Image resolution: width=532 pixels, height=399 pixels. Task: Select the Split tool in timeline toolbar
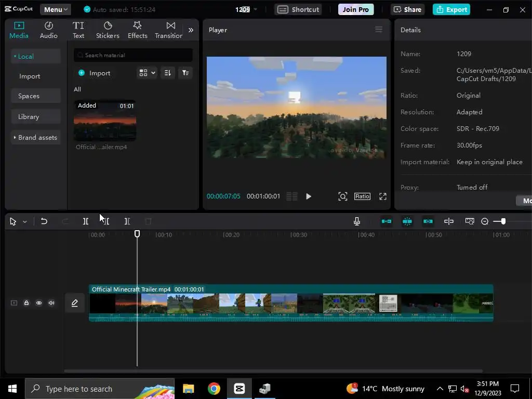86,221
